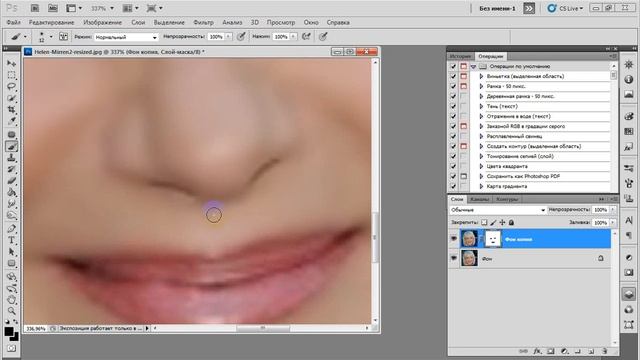Collapse the Операции по умолчанию set
Screen dimensions: 640x360
[473, 66]
